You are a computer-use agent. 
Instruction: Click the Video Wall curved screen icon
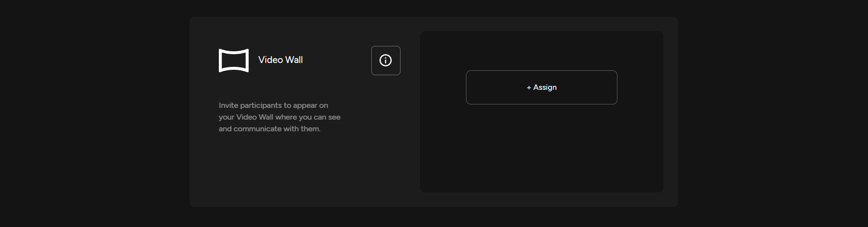pyautogui.click(x=233, y=61)
